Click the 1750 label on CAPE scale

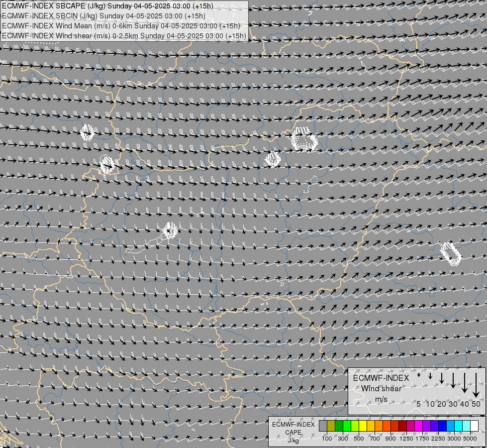tap(422, 439)
